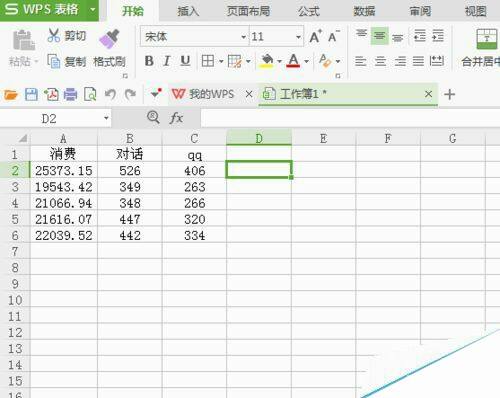
Task: Apply yellow fill color bucket
Action: tap(267, 61)
